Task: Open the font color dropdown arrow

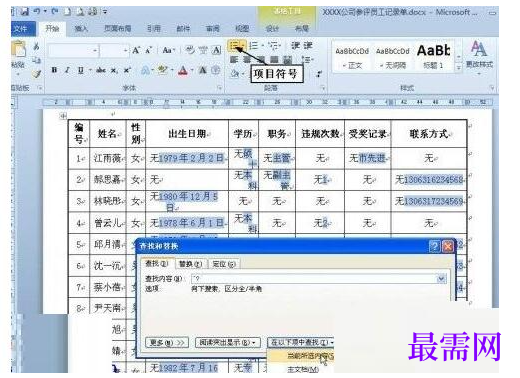Action: click(192, 70)
